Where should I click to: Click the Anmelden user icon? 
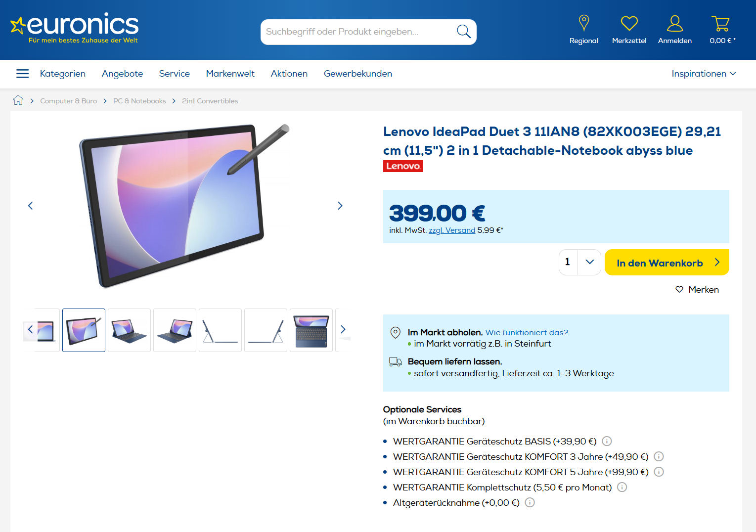coord(675,23)
